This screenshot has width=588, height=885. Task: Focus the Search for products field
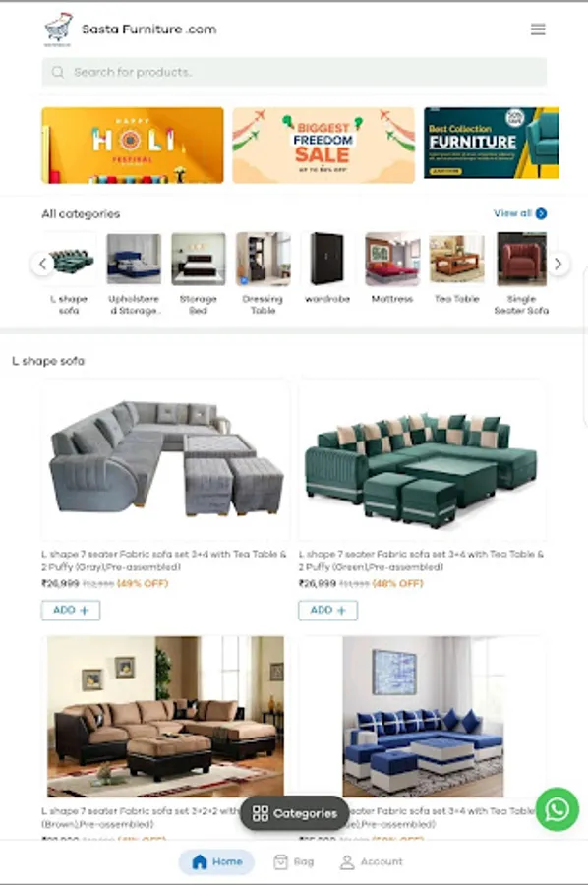[294, 72]
